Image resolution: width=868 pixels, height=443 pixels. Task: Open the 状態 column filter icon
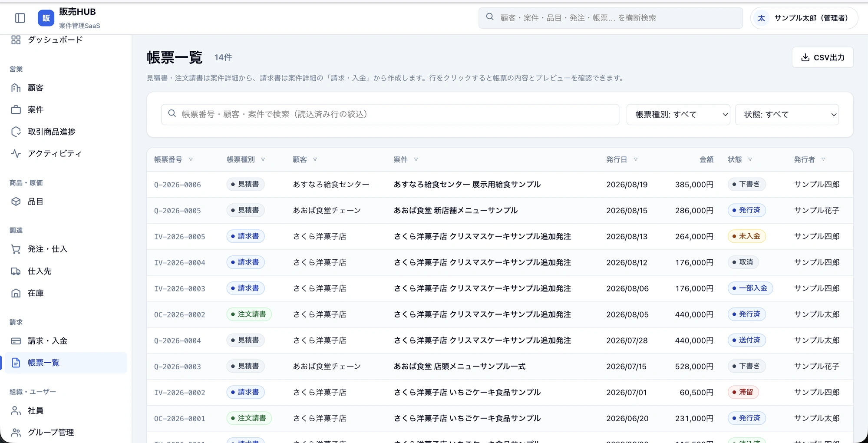750,159
